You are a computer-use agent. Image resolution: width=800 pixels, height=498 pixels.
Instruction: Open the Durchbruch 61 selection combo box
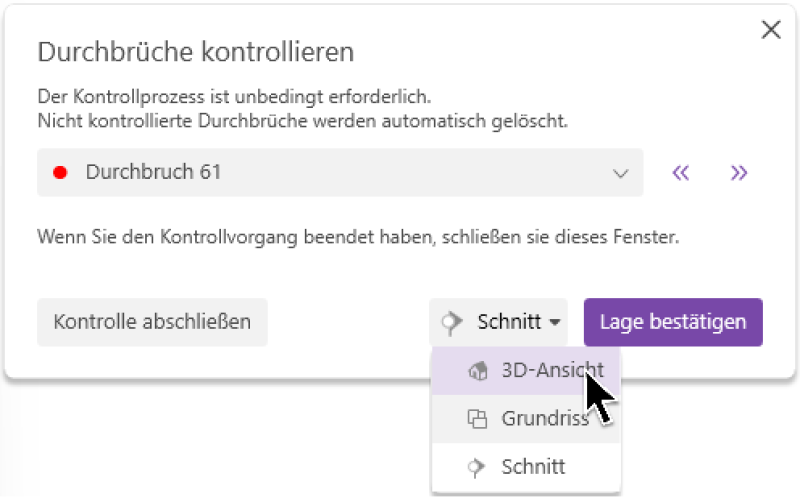tap(330, 173)
